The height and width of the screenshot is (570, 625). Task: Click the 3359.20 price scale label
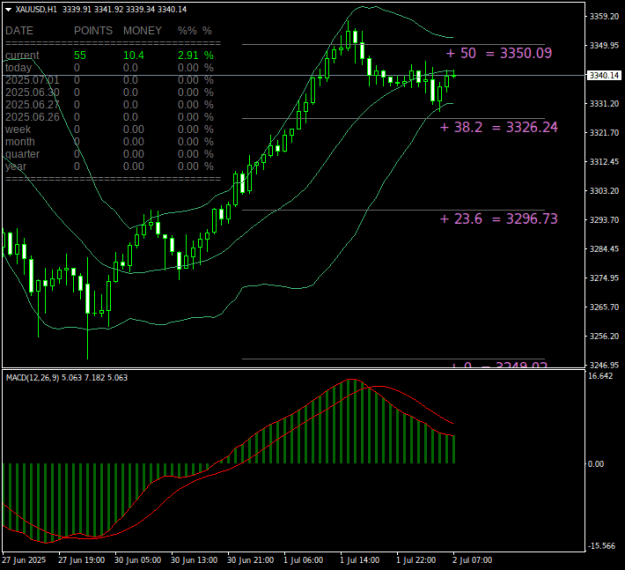point(604,16)
